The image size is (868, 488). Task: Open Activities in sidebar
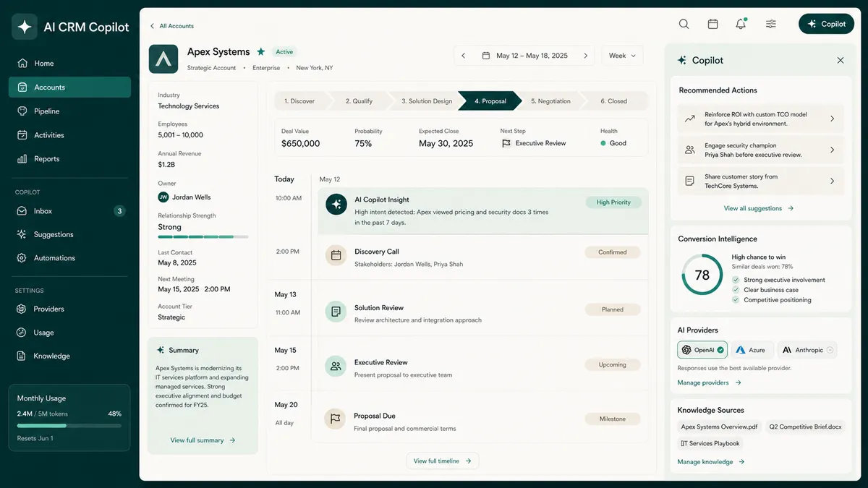[69, 134]
